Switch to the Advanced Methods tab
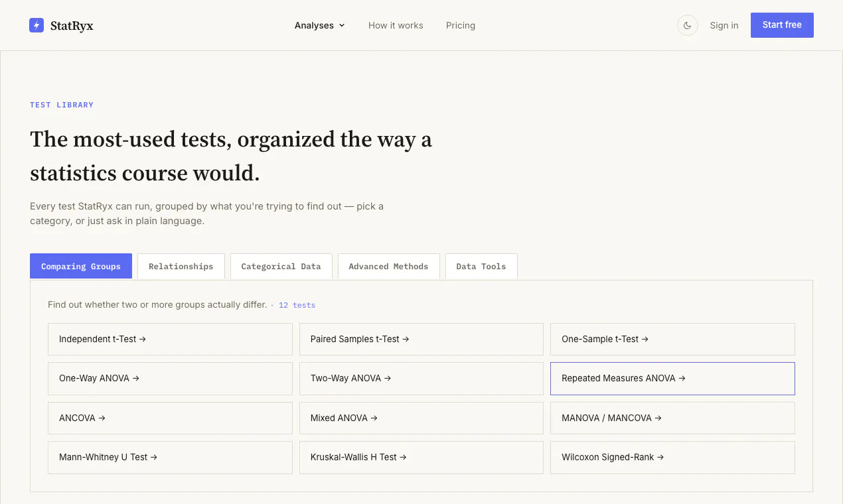Screen dimensions: 843x504 388,266
